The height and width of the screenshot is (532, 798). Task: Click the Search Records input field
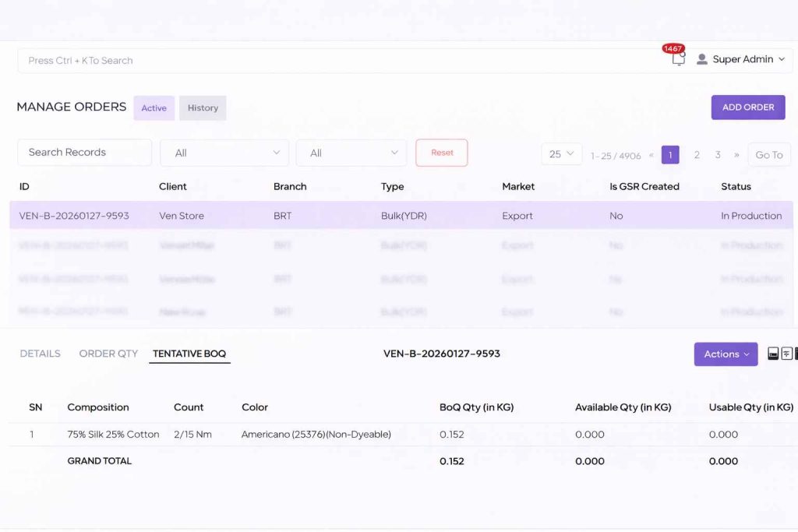click(85, 153)
